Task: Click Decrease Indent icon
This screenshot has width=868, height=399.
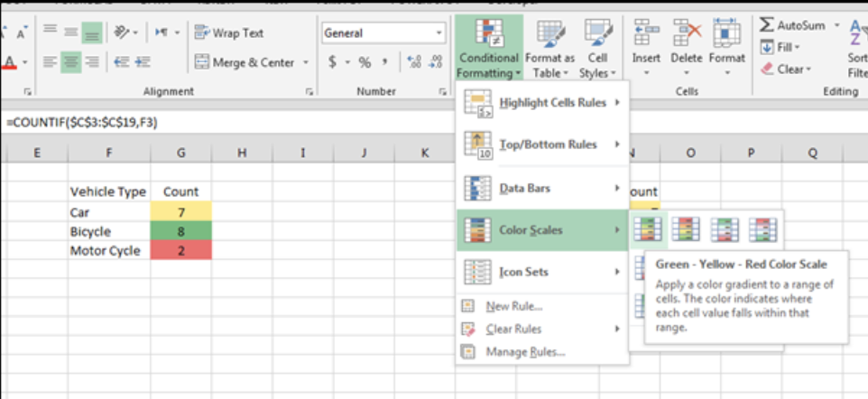Action: point(121,62)
